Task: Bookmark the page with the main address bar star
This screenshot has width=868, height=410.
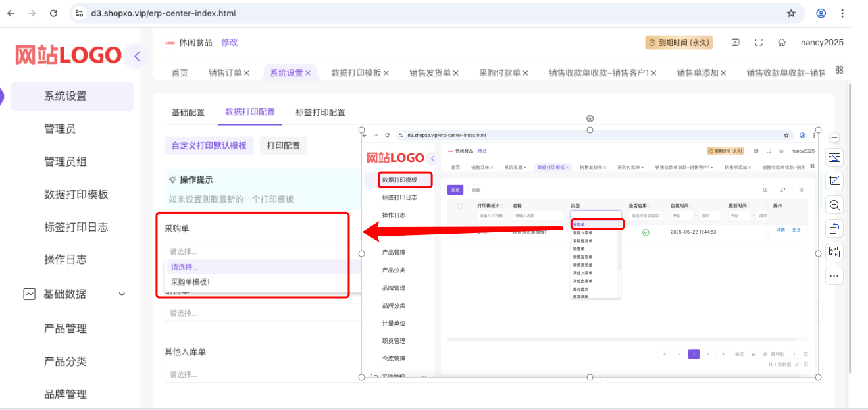Action: click(792, 13)
